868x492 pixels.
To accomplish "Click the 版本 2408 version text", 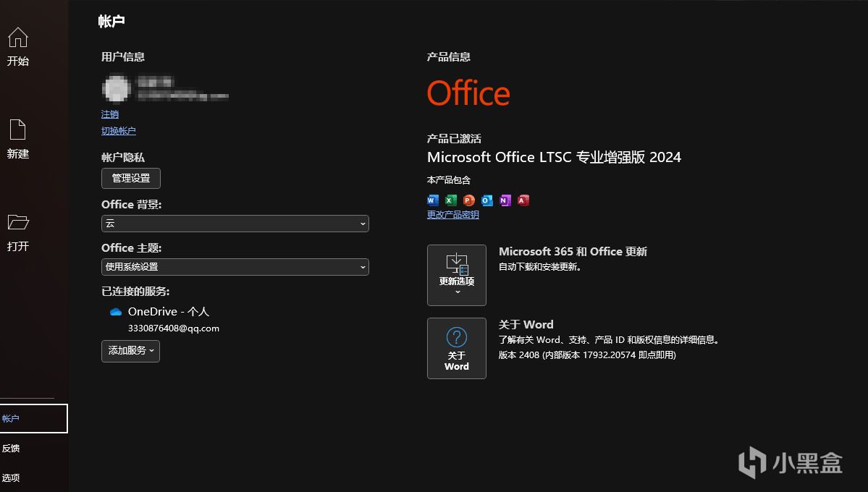I will (x=587, y=355).
